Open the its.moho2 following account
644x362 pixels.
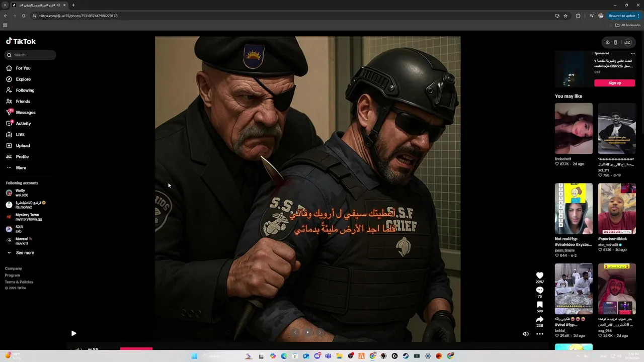[25, 205]
